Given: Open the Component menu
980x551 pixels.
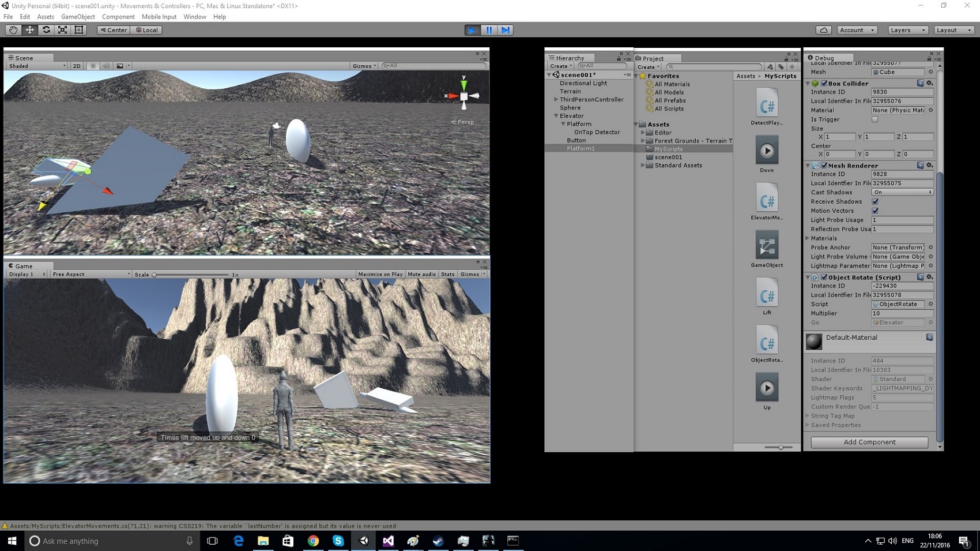Looking at the screenshot, I should (x=118, y=17).
